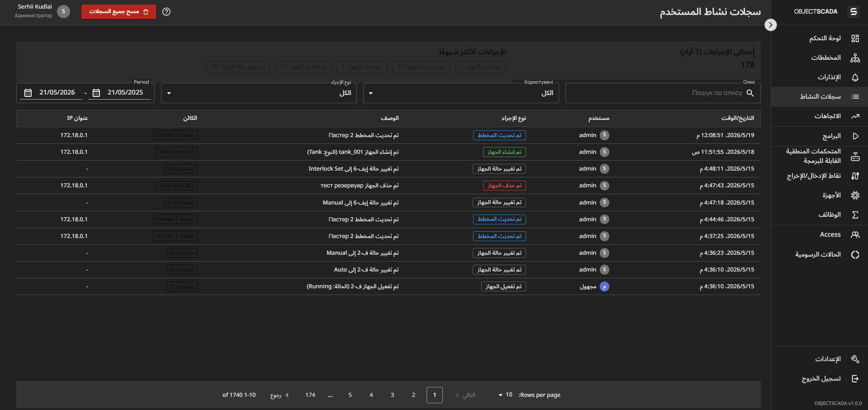
Task: Open Alarms (الإنذارات) bell icon
Action: [x=855, y=77]
